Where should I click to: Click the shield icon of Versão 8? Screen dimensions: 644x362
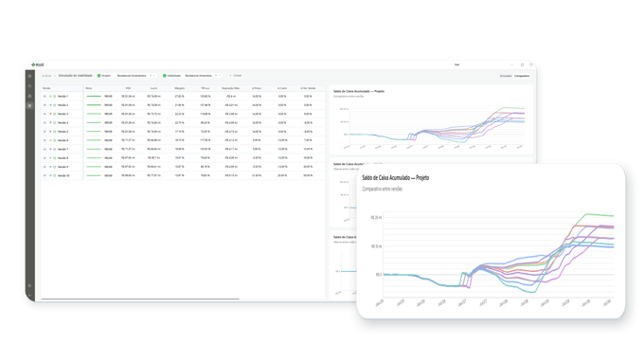click(55, 158)
